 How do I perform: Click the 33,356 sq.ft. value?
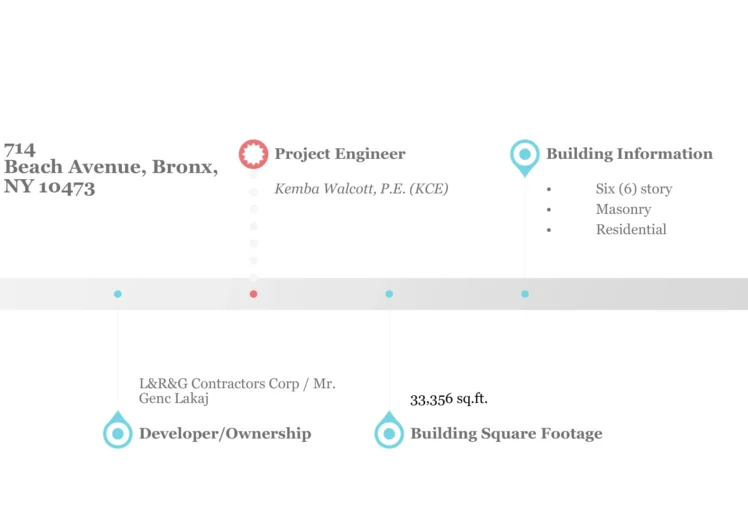(x=449, y=399)
